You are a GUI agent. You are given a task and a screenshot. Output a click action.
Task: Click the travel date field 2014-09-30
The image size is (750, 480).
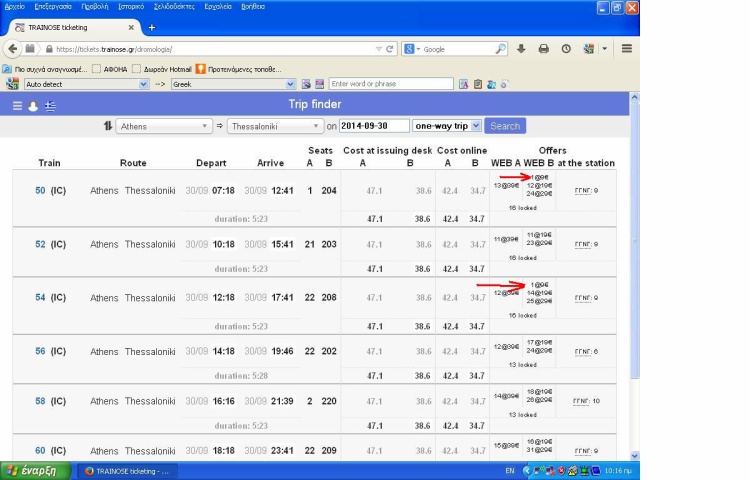(374, 126)
